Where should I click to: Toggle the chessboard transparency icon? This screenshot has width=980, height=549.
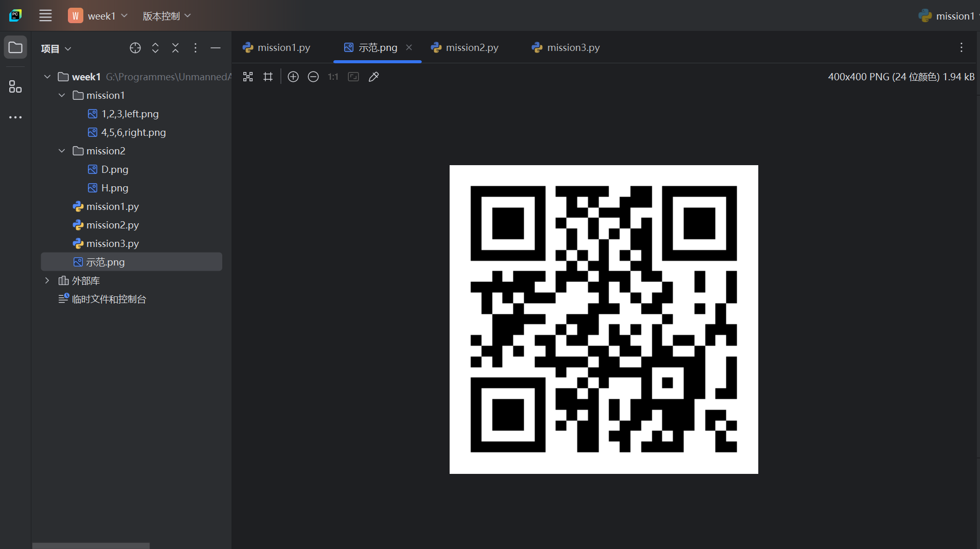click(x=248, y=77)
